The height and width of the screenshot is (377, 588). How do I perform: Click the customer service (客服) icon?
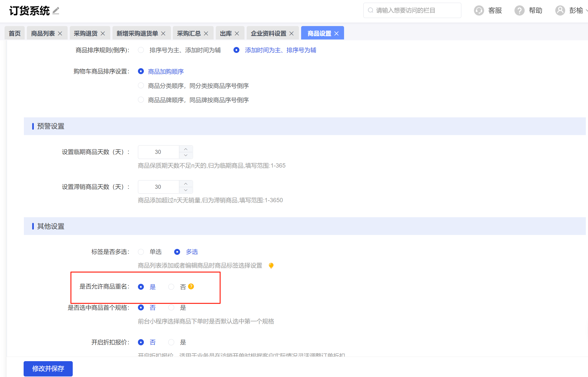[479, 10]
